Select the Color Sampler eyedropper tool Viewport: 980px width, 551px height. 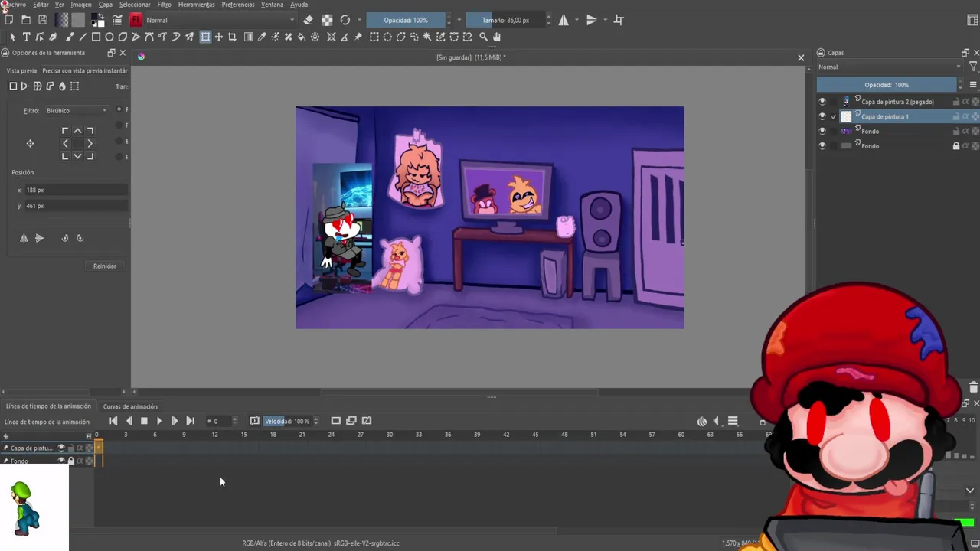pyautogui.click(x=262, y=37)
